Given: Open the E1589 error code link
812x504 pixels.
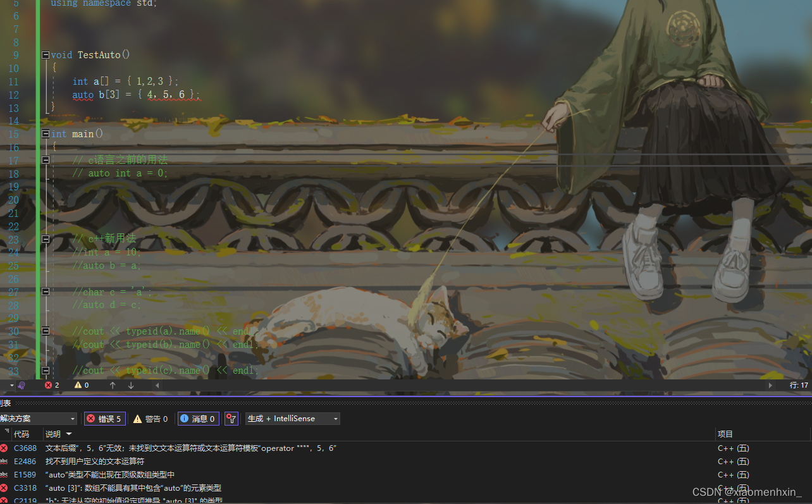Looking at the screenshot, I should coord(25,475).
